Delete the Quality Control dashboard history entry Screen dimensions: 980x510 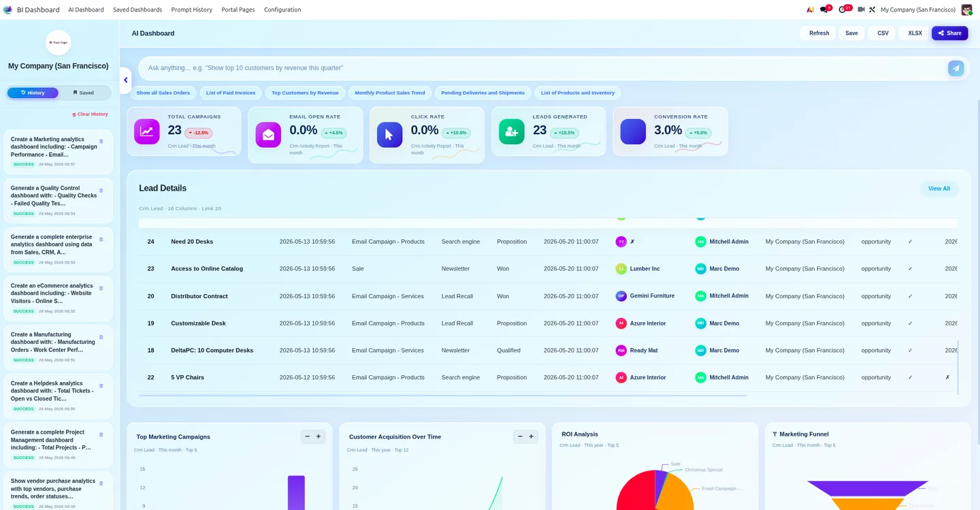coord(101,190)
